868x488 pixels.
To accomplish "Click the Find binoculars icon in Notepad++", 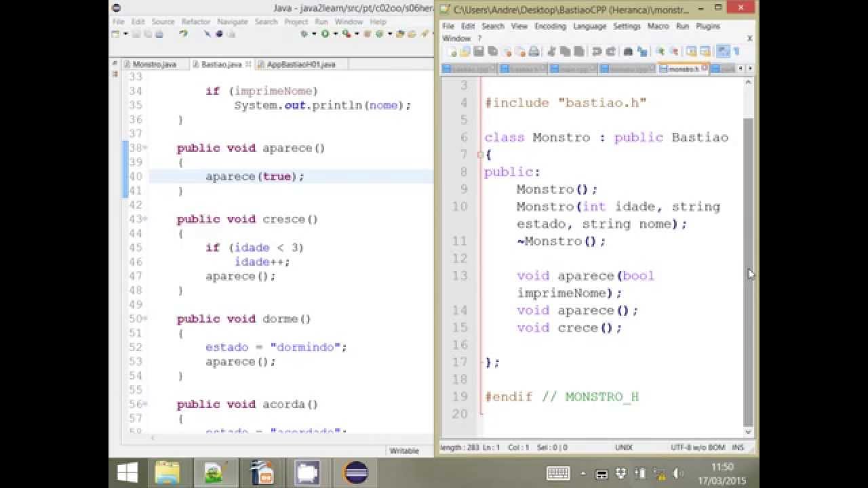I will 628,52.
